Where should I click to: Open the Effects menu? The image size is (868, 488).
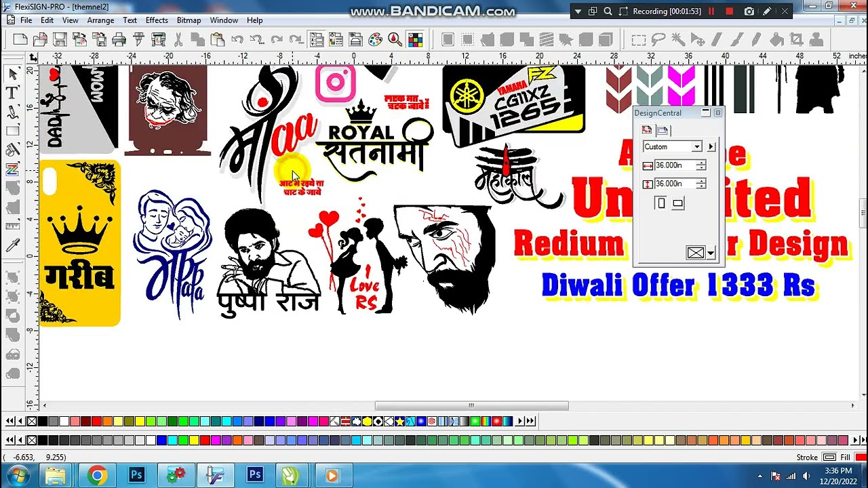[x=157, y=20]
